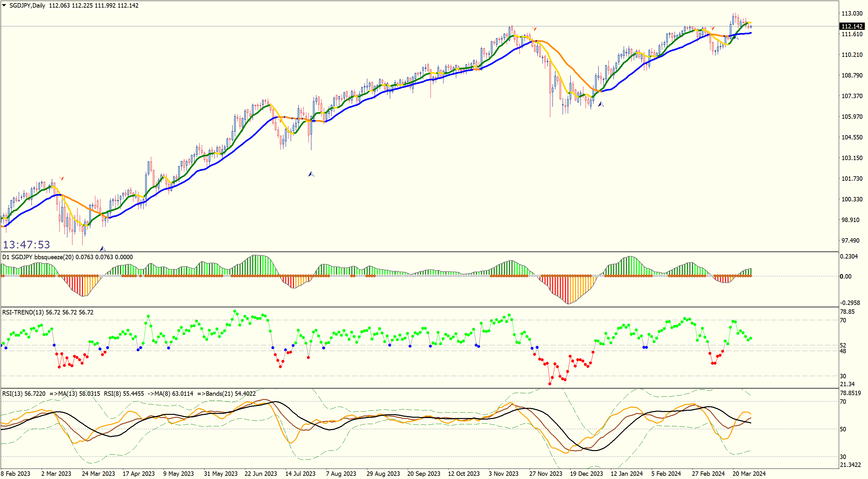Click the blue buy arrow after December 2023 low
Viewport: 868px width, 479px height.
[601, 105]
